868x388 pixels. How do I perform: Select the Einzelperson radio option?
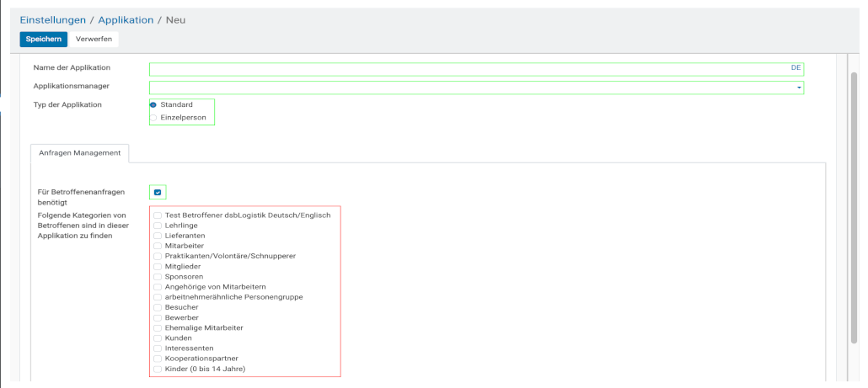[x=153, y=117]
